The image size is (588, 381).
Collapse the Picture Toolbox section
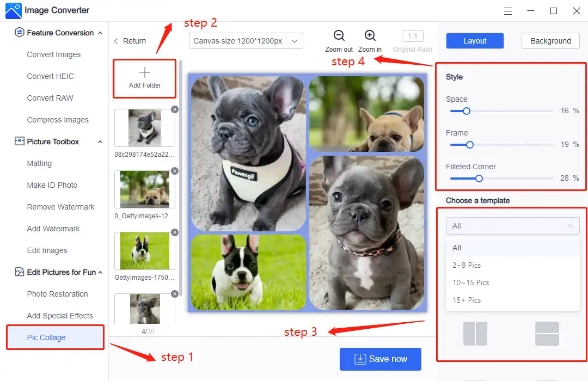(x=100, y=142)
